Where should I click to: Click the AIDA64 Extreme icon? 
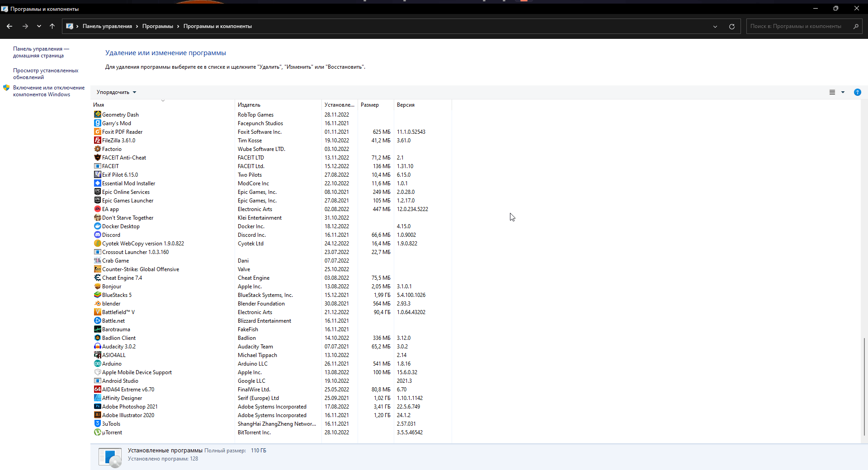pos(97,389)
